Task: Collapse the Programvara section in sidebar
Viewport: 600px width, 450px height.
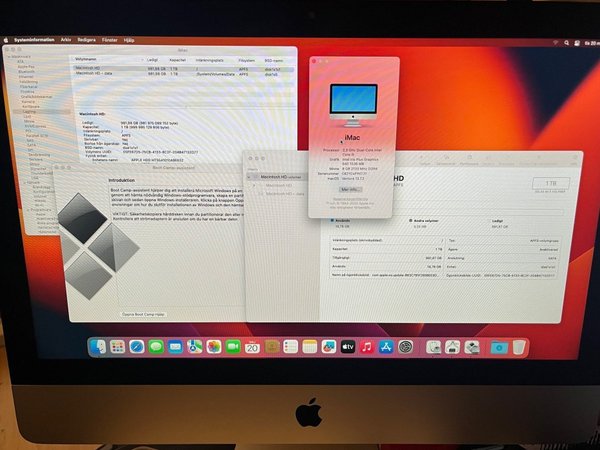Action: coord(28,210)
